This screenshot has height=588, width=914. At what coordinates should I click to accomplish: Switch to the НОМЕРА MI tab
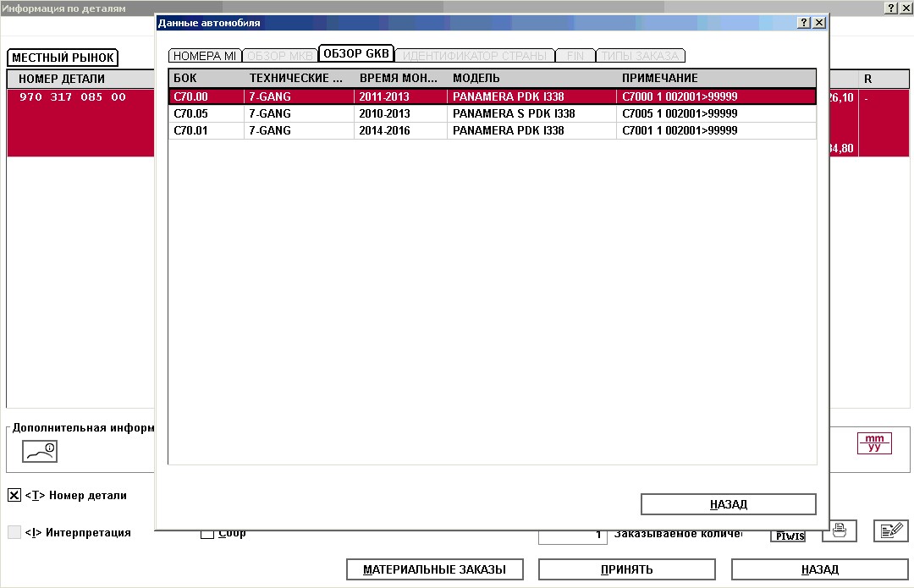tap(206, 56)
